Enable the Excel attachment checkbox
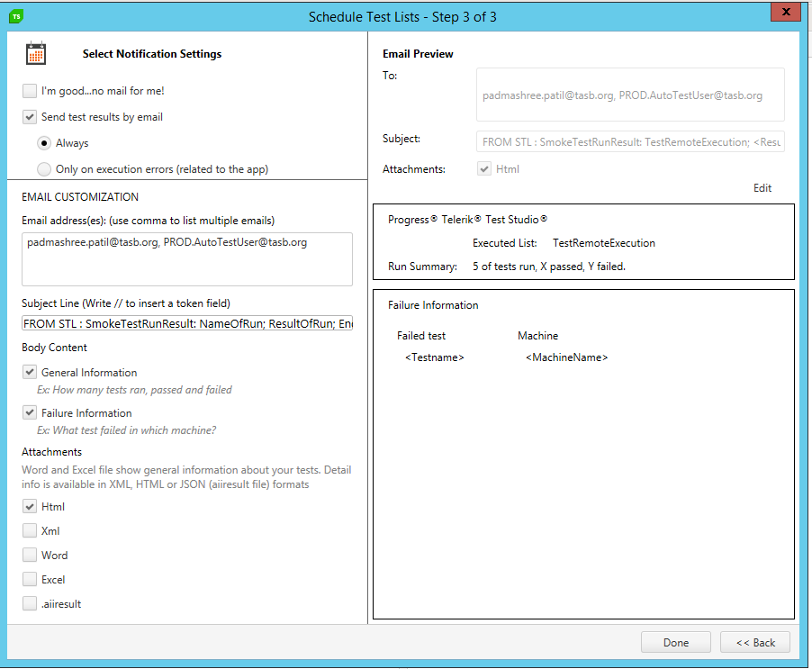 pos(31,580)
